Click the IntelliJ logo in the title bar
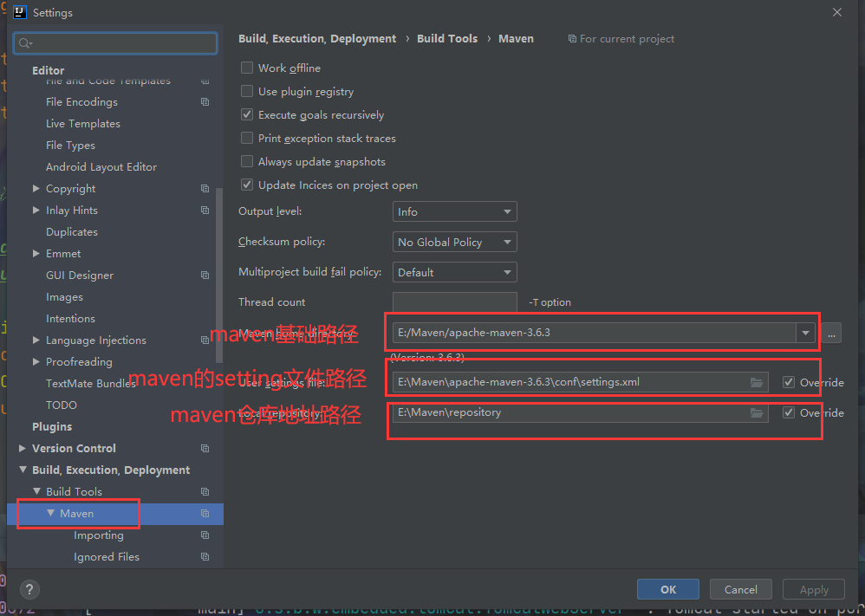 [x=20, y=12]
